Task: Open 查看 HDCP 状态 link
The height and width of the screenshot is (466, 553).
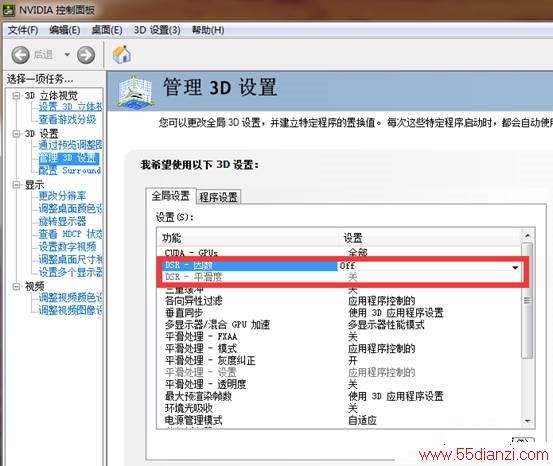Action: (x=71, y=234)
